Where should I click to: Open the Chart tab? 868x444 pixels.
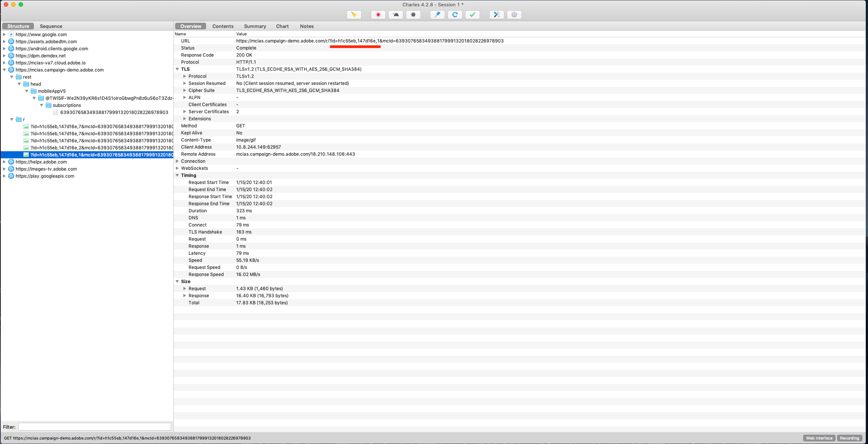283,26
